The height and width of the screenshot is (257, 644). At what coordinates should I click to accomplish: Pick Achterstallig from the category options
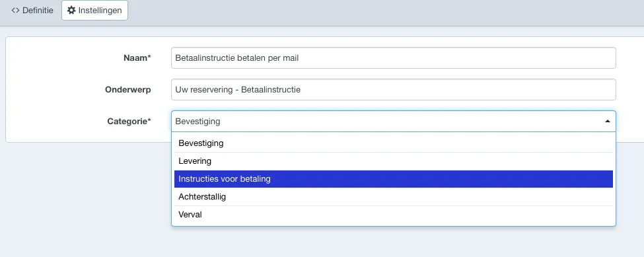394,197
